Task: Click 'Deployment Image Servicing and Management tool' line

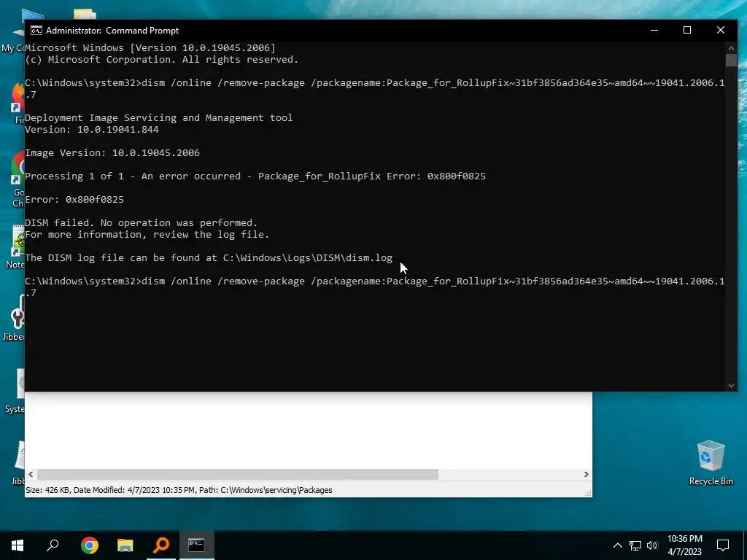Action: click(158, 118)
